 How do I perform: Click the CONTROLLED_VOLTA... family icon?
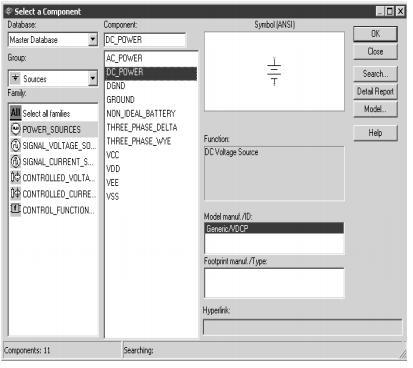click(x=15, y=177)
